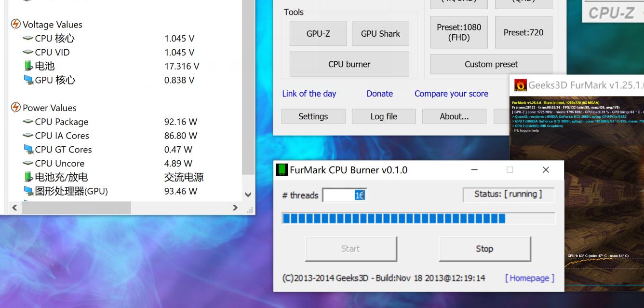Viewport: 644px width, 308px height.
Task: Run the Preset:720 benchmark
Action: pyautogui.click(x=523, y=32)
